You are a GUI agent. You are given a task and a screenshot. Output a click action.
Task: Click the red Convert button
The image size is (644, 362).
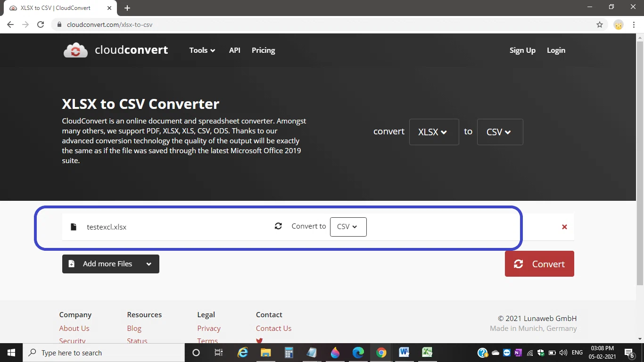[x=539, y=264]
